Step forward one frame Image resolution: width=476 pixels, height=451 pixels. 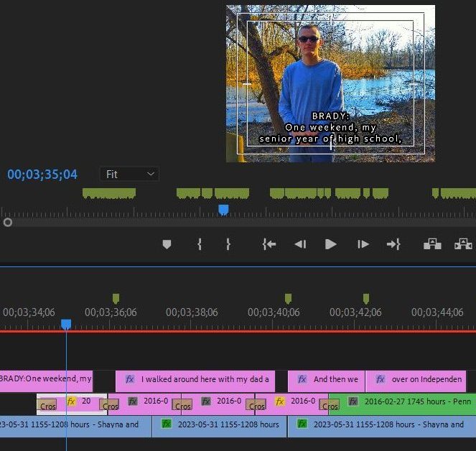(x=363, y=244)
